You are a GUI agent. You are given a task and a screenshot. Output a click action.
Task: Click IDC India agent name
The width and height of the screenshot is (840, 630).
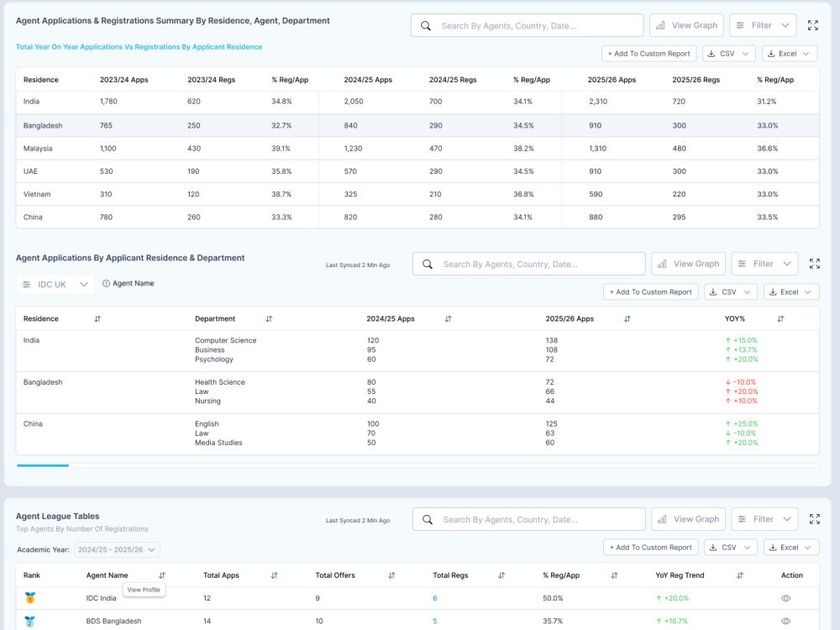pyautogui.click(x=102, y=598)
